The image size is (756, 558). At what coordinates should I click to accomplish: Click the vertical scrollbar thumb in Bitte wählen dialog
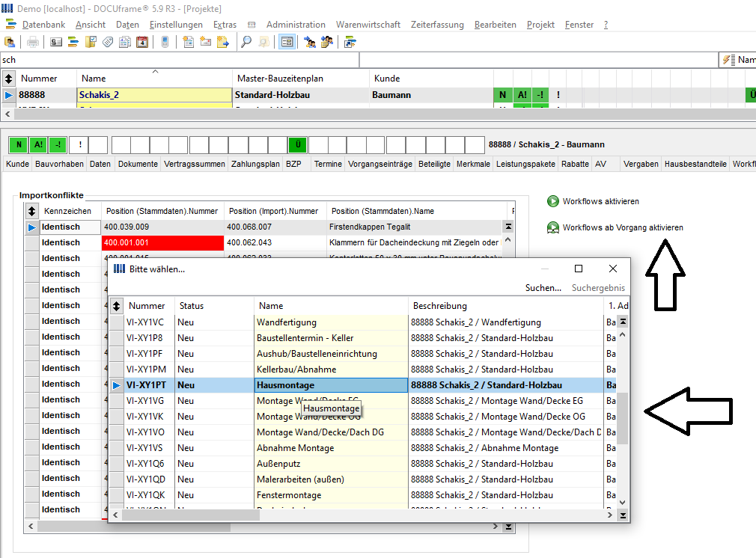pyautogui.click(x=623, y=418)
